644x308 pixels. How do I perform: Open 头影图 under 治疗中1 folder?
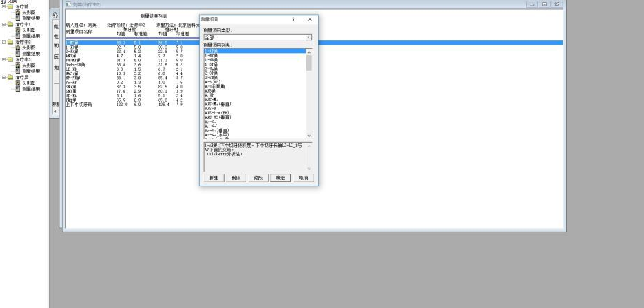tap(28, 30)
